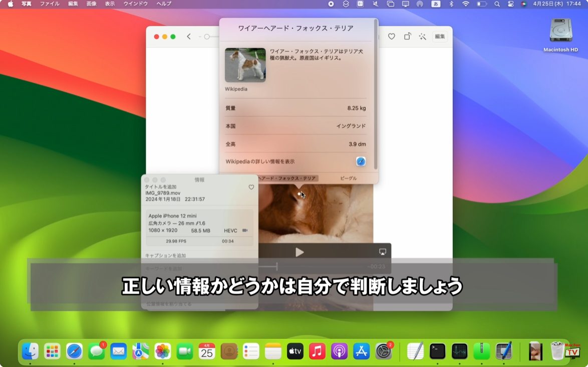Viewport: 588px width, 367px height.
Task: Select the ビーグル tab in lookup popup
Action: [x=349, y=178]
